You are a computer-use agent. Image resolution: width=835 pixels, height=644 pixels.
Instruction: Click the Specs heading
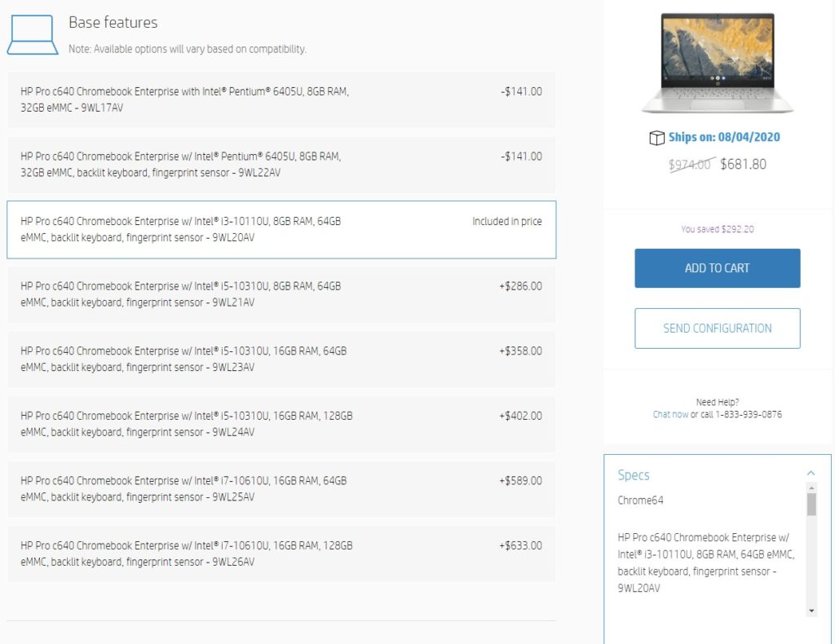point(633,474)
